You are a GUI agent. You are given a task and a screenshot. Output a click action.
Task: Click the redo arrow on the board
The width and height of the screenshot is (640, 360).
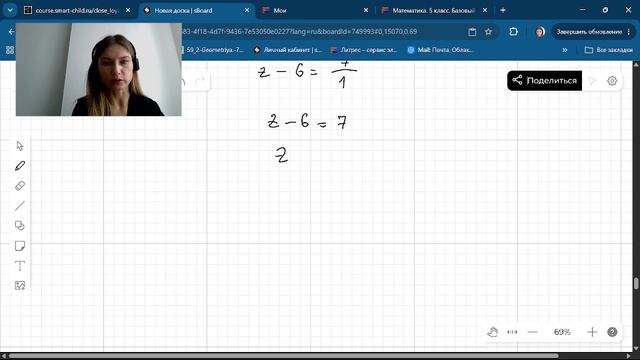[200, 81]
